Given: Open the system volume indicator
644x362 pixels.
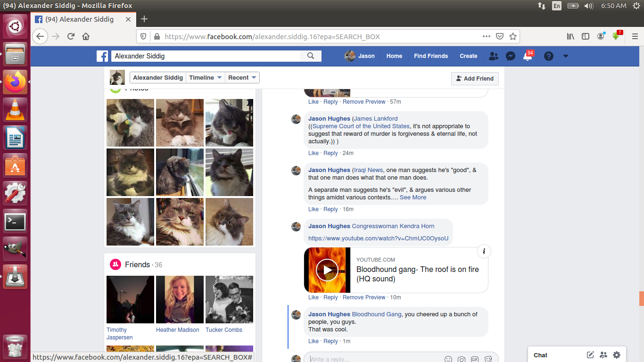Looking at the screenshot, I should click(x=588, y=6).
